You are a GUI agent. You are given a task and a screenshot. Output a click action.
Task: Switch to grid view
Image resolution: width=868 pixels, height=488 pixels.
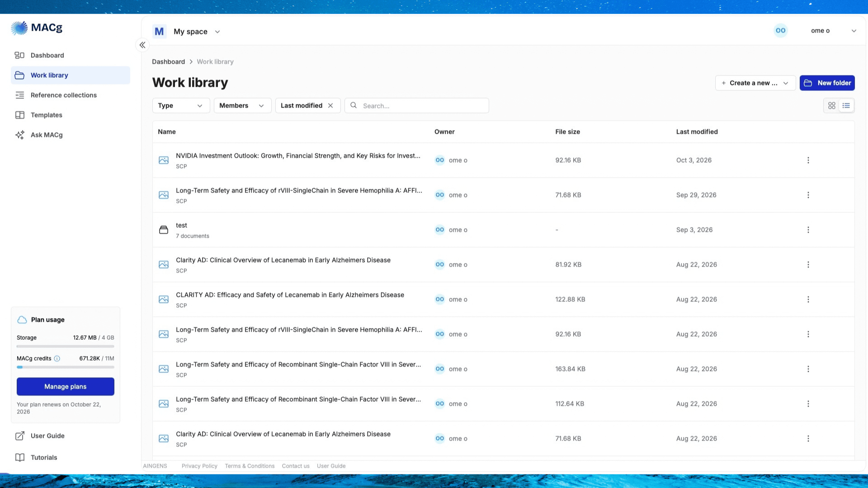tap(831, 105)
